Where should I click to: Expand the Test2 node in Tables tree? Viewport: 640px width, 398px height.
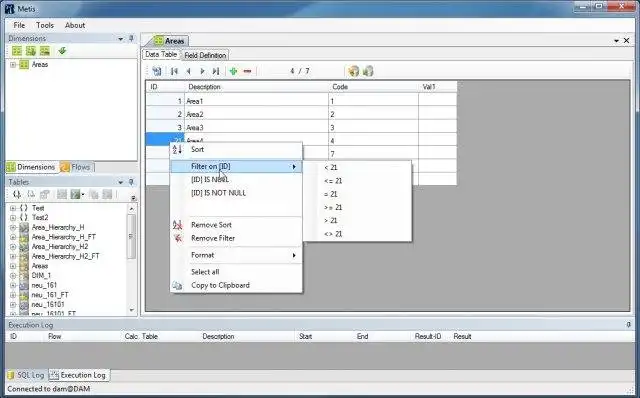click(13, 218)
